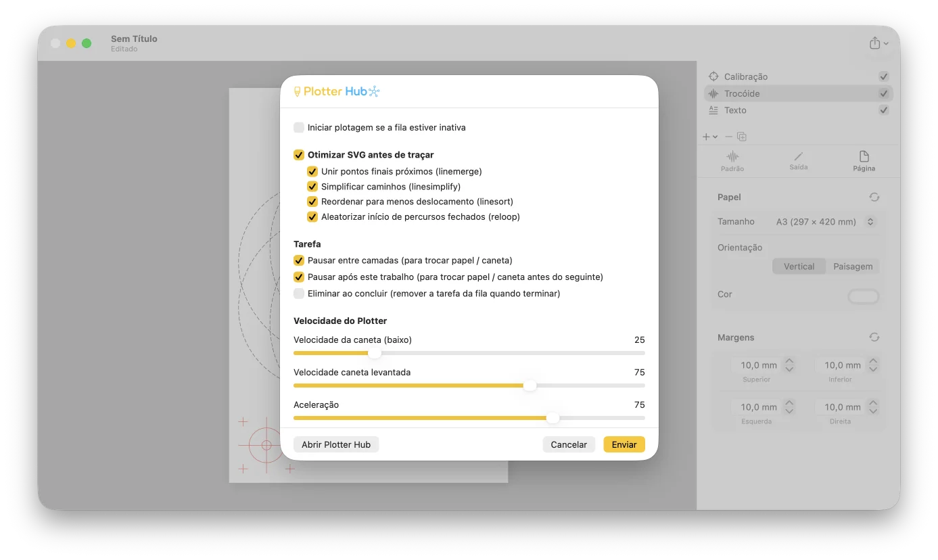
Task: Click the red calibration target on canvas
Action: [x=266, y=445]
